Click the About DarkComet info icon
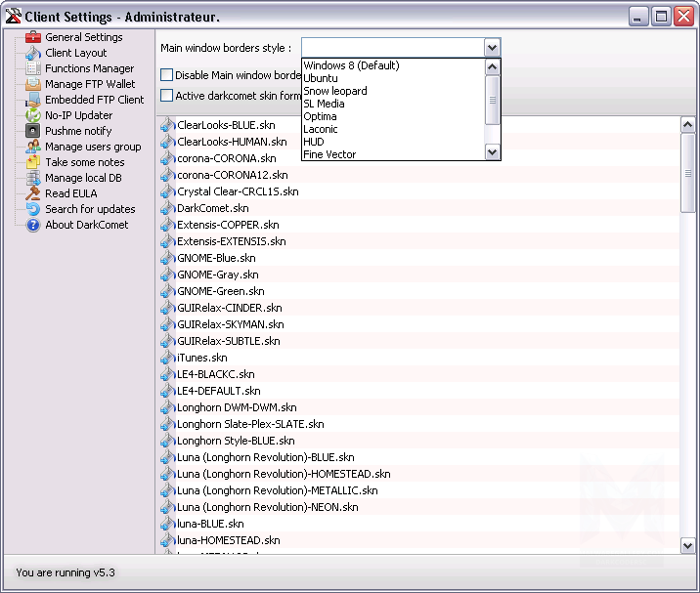Viewport: 700px width, 593px height. pyautogui.click(x=33, y=225)
